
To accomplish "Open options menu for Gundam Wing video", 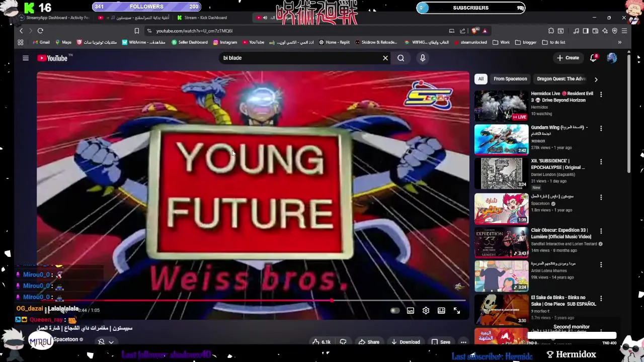I will (601, 128).
